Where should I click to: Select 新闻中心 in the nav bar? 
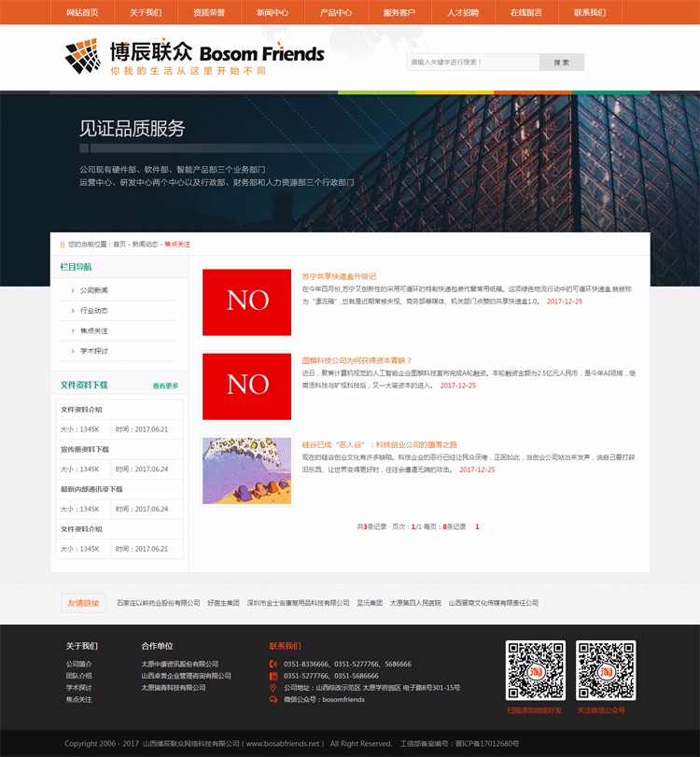point(273,12)
